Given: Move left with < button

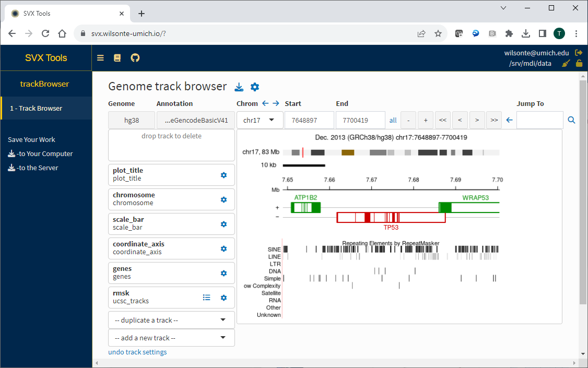Looking at the screenshot, I should coord(460,120).
